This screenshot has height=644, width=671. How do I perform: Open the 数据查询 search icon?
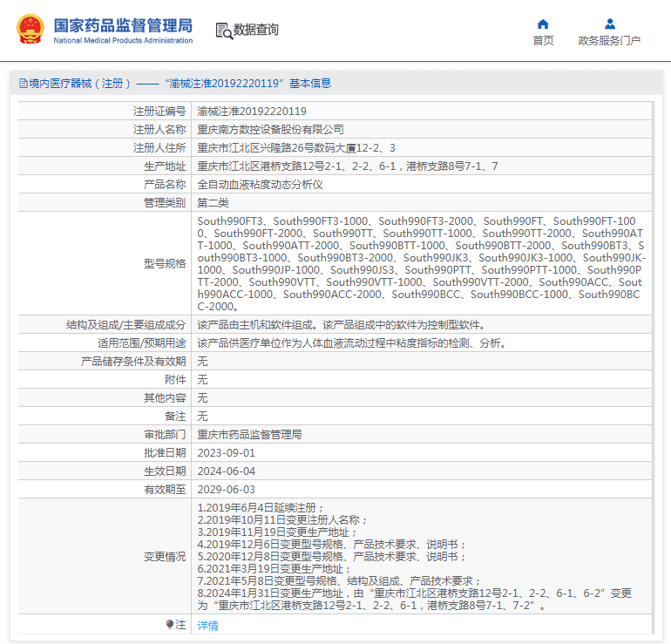(x=224, y=31)
